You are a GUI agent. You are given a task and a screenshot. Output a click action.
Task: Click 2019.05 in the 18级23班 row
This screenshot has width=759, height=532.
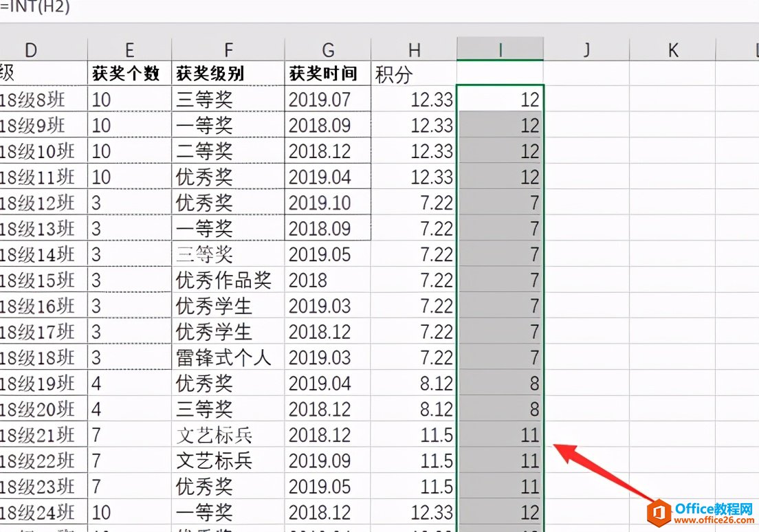click(328, 486)
